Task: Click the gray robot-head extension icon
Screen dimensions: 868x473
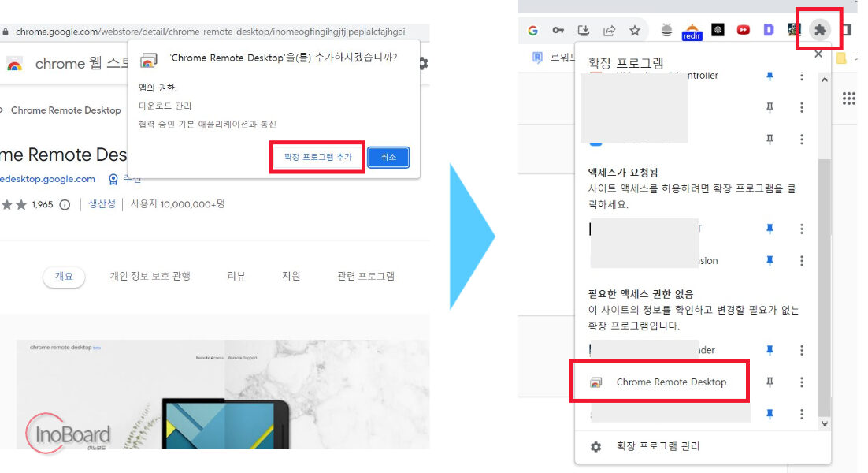Action: 666,31
